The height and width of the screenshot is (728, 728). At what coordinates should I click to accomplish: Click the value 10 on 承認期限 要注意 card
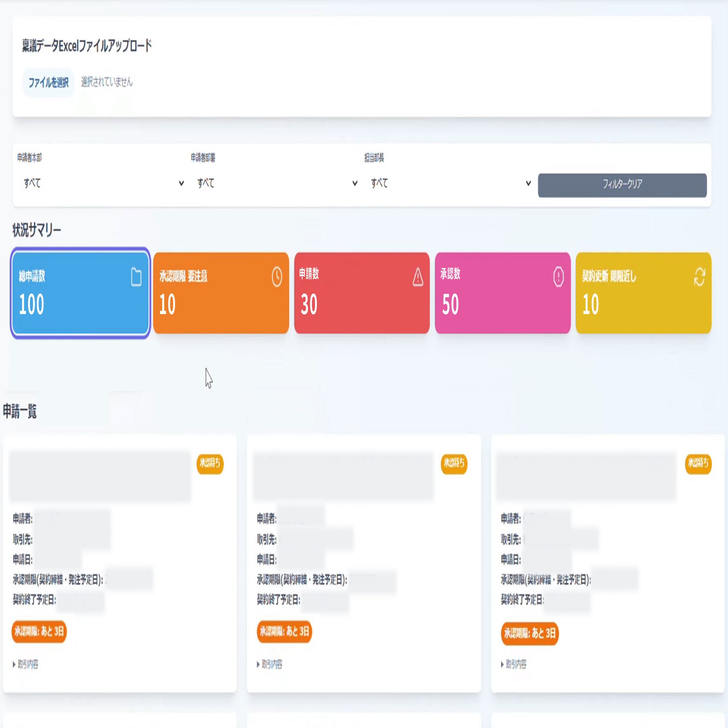pos(168,305)
